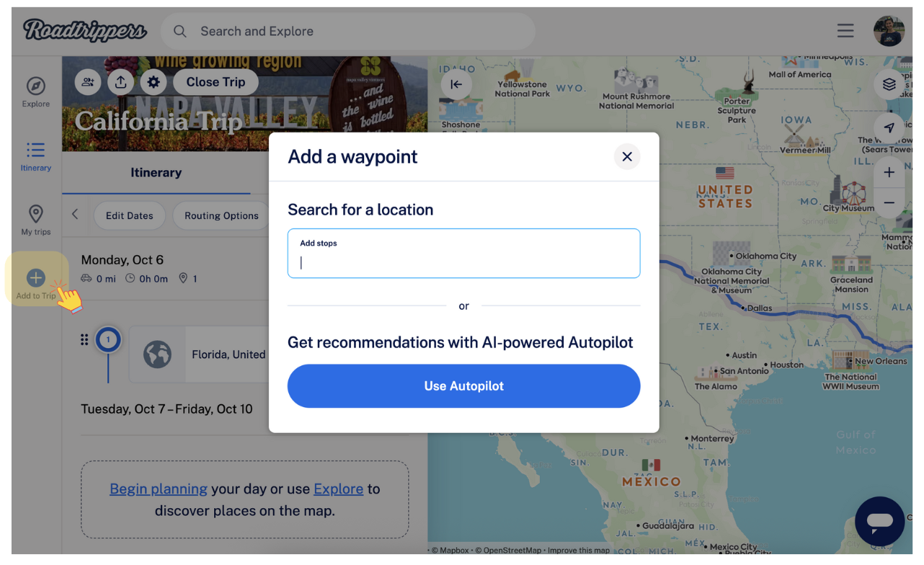
Task: Select the Itinerary tab
Action: 156,173
